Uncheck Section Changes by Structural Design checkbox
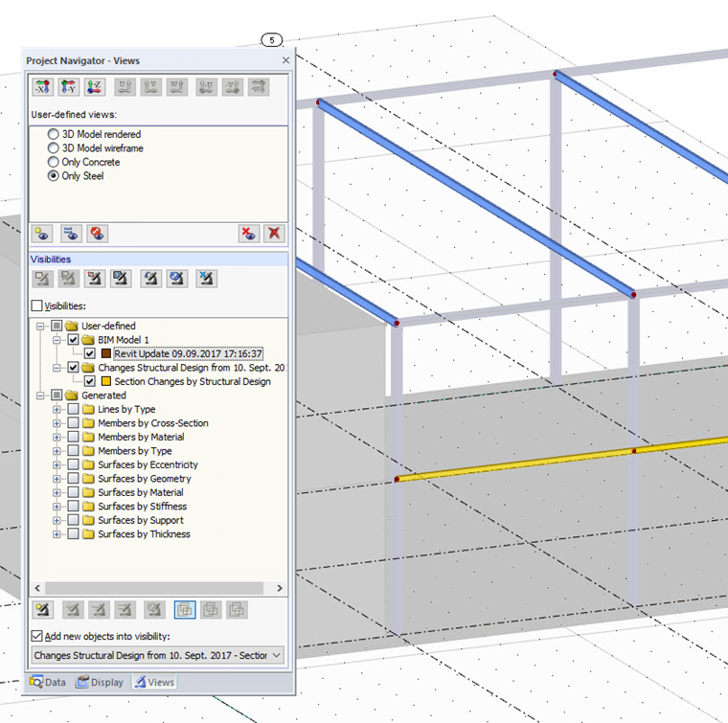The image size is (728, 723). click(90, 381)
